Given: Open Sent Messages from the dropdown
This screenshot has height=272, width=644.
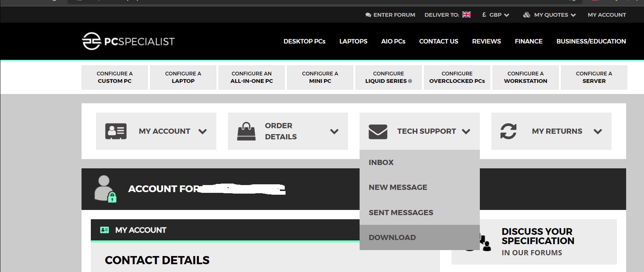Looking at the screenshot, I should [x=420, y=213].
